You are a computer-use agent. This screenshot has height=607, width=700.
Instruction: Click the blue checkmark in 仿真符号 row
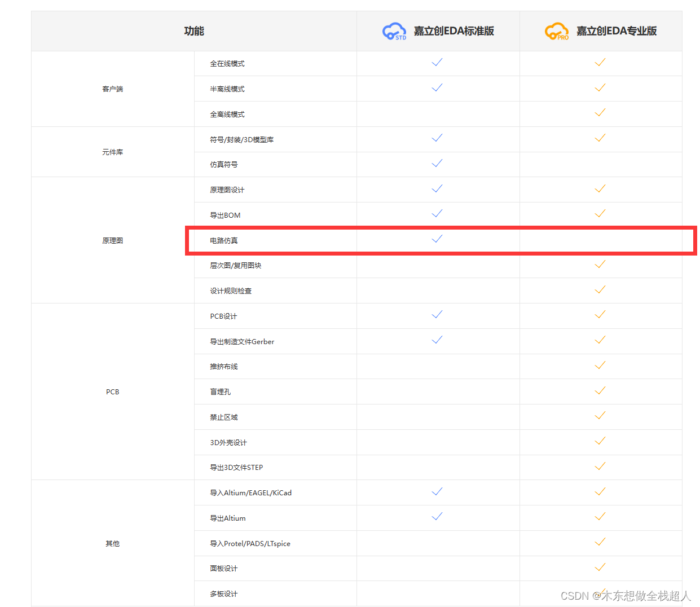tap(437, 163)
